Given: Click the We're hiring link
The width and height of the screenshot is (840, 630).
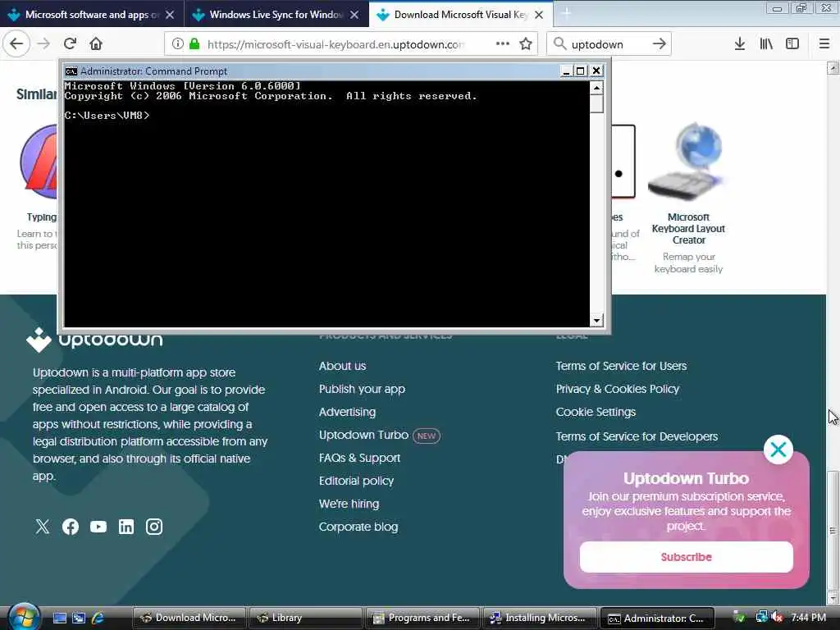Looking at the screenshot, I should 349,504.
